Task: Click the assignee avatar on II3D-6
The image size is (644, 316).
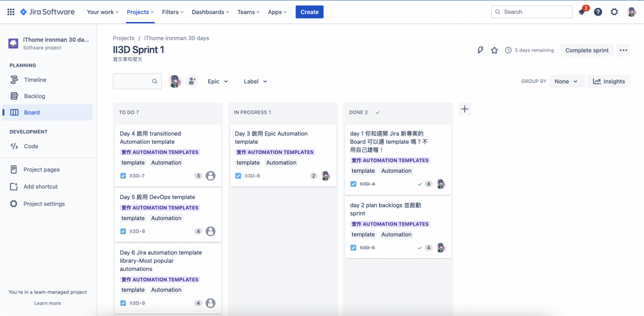Action: [325, 176]
